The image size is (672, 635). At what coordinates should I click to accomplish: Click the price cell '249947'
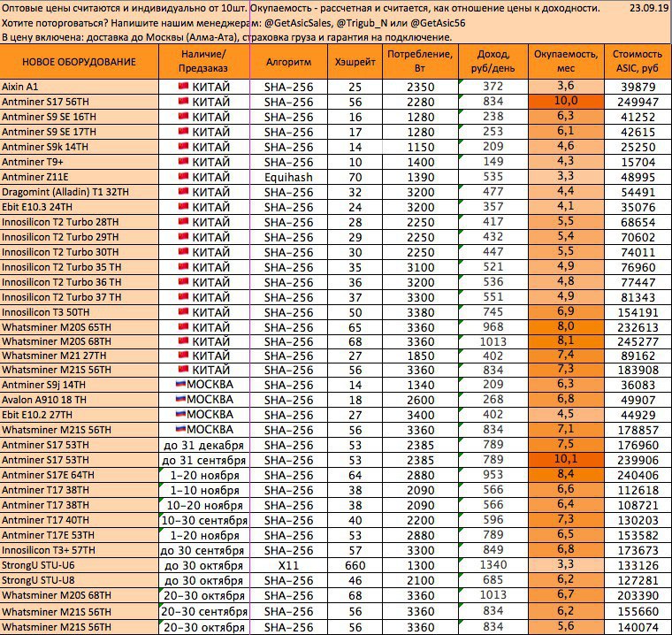pos(638,102)
